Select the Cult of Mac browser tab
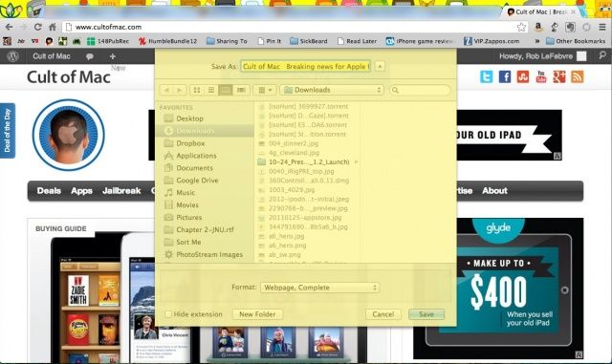 [x=541, y=12]
